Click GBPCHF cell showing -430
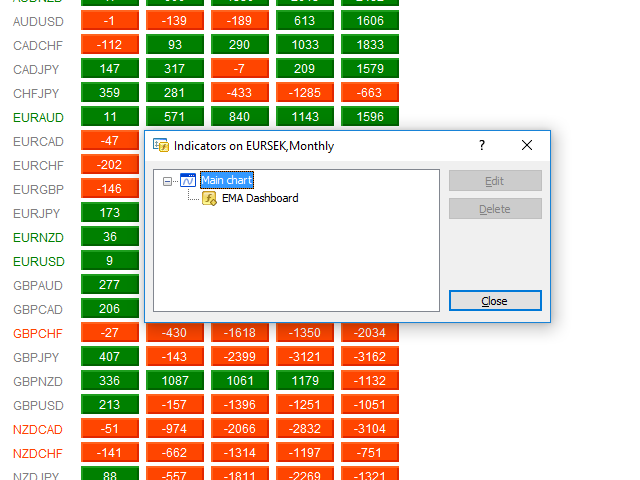This screenshot has width=640, height=480. [175, 333]
